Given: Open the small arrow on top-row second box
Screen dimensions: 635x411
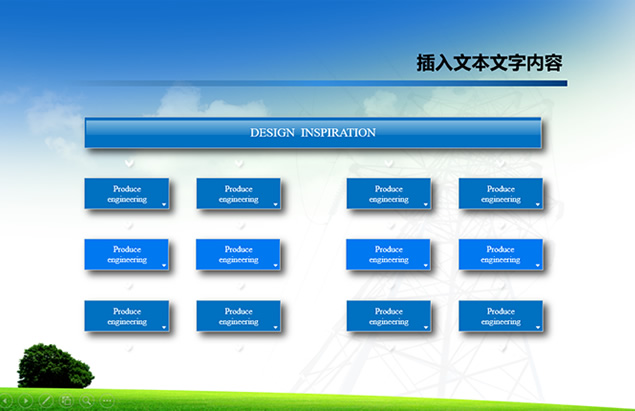Looking at the screenshot, I should (275, 204).
